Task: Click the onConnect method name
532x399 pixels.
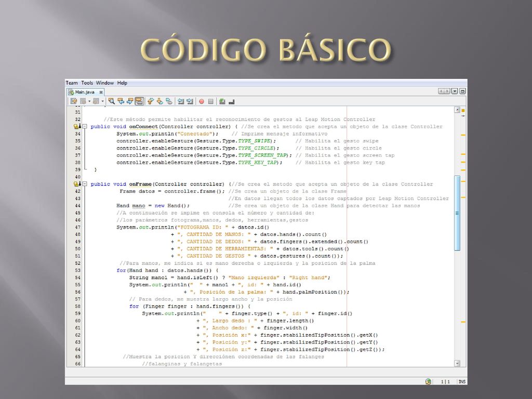Action: point(143,127)
